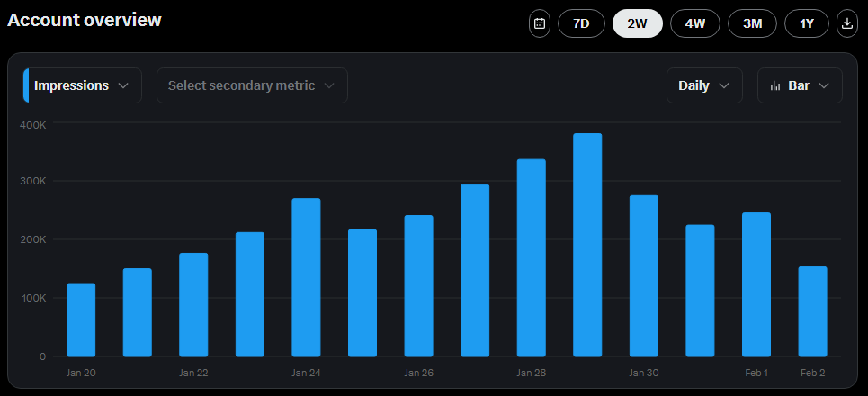
Task: Switch to the 3M time range
Action: coord(752,23)
